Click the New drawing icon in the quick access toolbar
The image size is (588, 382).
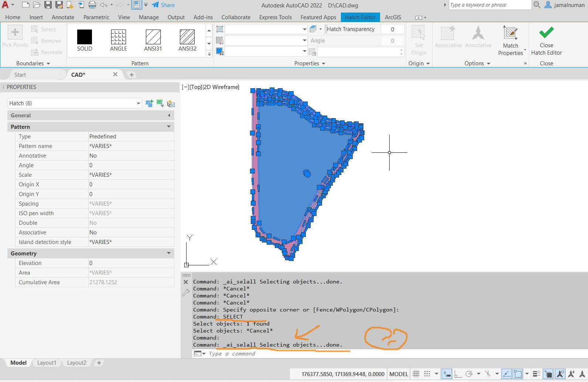point(25,5)
